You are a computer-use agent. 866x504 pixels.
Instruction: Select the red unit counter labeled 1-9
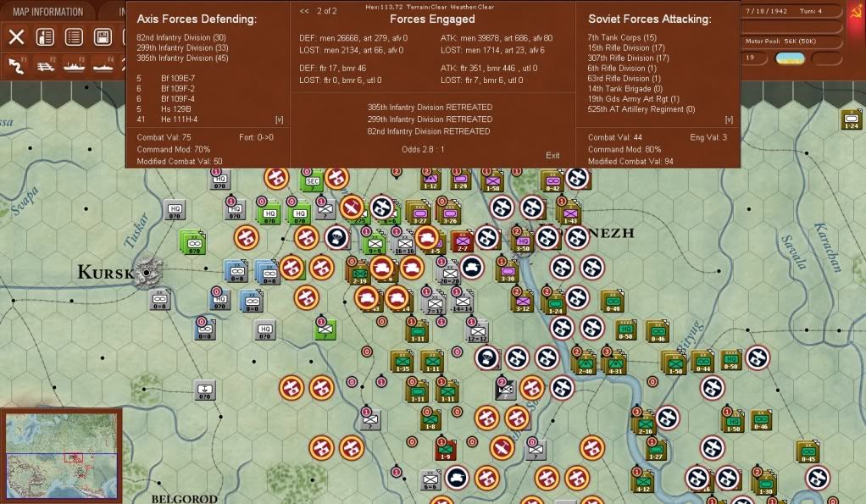(445, 450)
